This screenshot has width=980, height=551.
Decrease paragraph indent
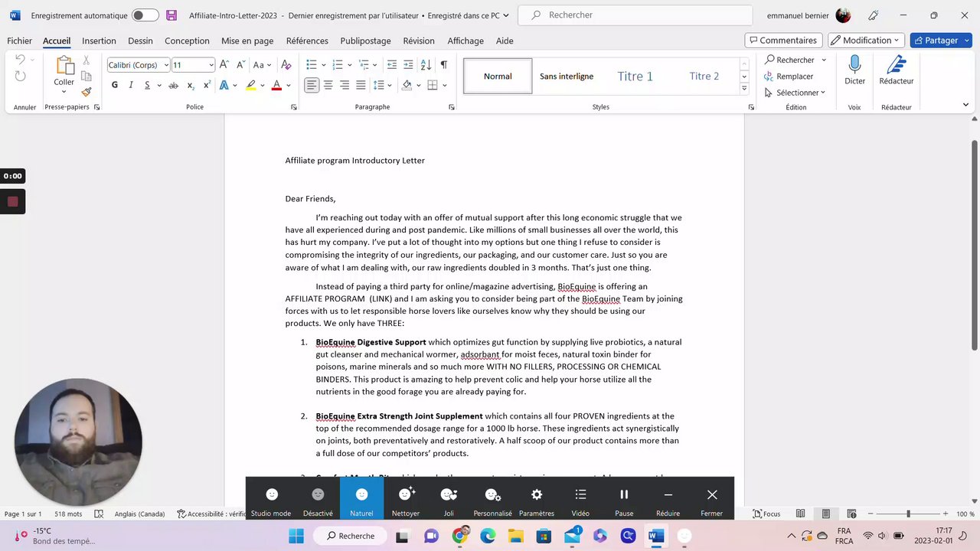[392, 65]
